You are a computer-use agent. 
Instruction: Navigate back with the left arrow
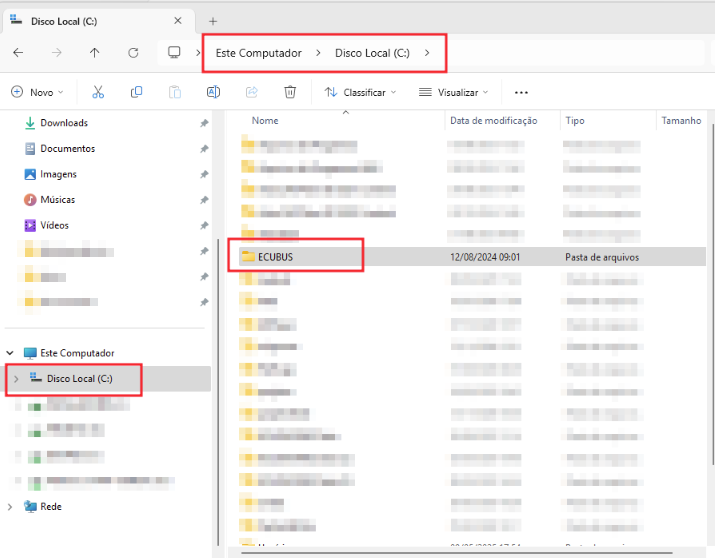click(18, 52)
